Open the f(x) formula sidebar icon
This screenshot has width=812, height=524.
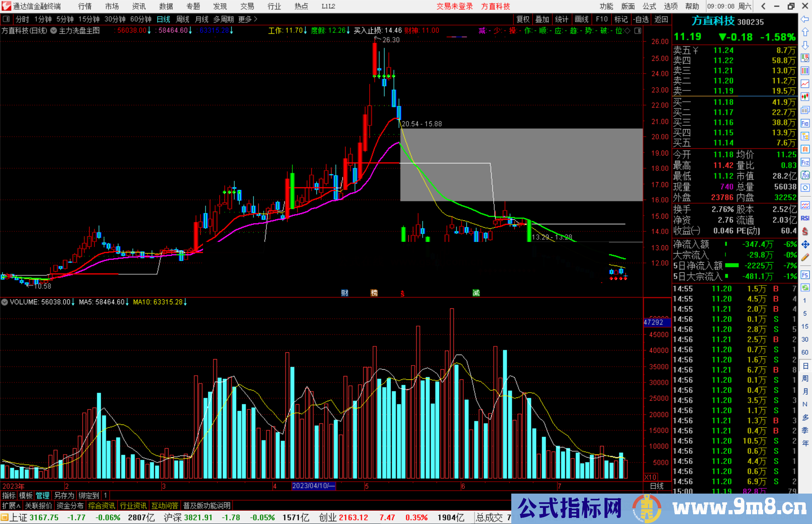pyautogui.click(x=805, y=175)
